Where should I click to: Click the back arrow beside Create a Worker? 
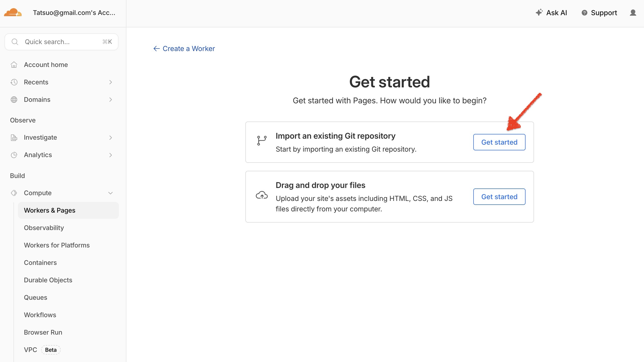tap(157, 49)
